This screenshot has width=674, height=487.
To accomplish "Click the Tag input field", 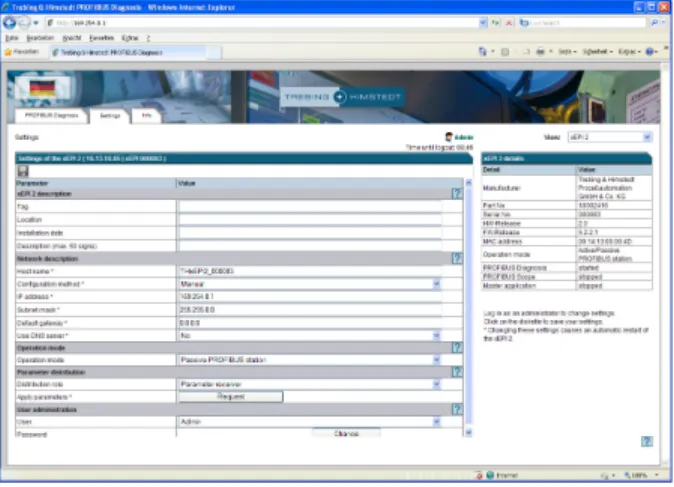I will tap(310, 207).
